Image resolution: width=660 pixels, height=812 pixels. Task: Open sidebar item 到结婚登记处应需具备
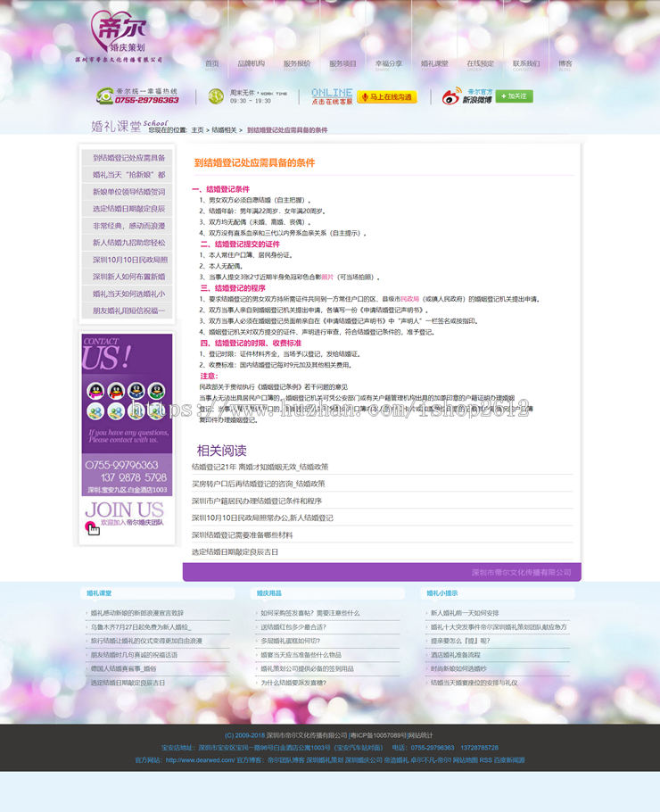127,157
